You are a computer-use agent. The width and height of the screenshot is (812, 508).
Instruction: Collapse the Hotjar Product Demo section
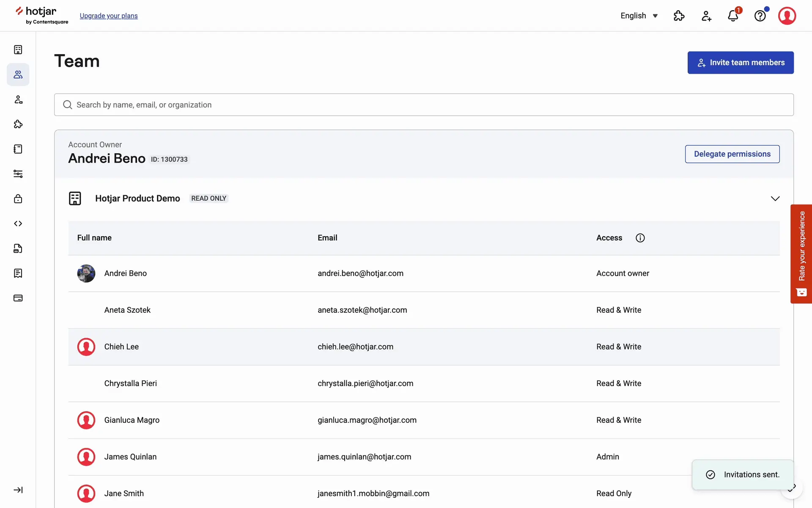[775, 199]
